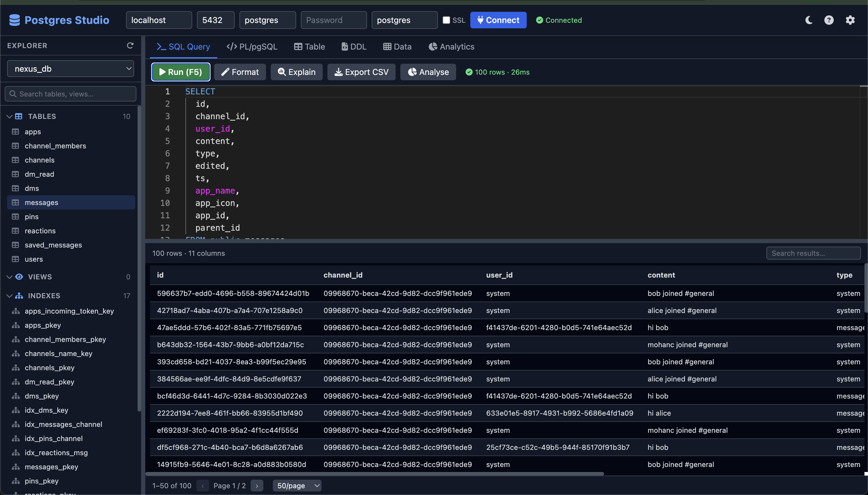Click the id cell 596637b7-edd0-4696-b558-89674424d01b
This screenshot has width=868, height=495.
233,294
